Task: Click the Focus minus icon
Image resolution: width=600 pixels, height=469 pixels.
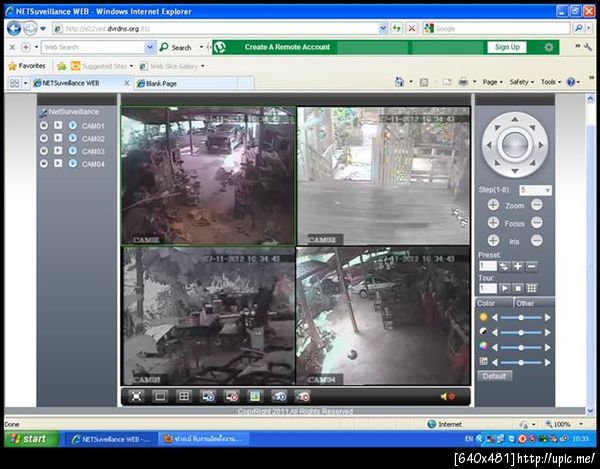Action: click(537, 223)
